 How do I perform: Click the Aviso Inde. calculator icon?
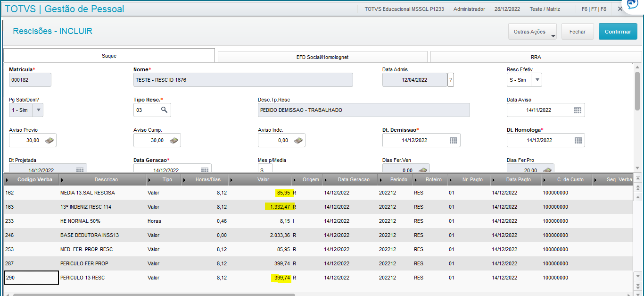[298, 140]
